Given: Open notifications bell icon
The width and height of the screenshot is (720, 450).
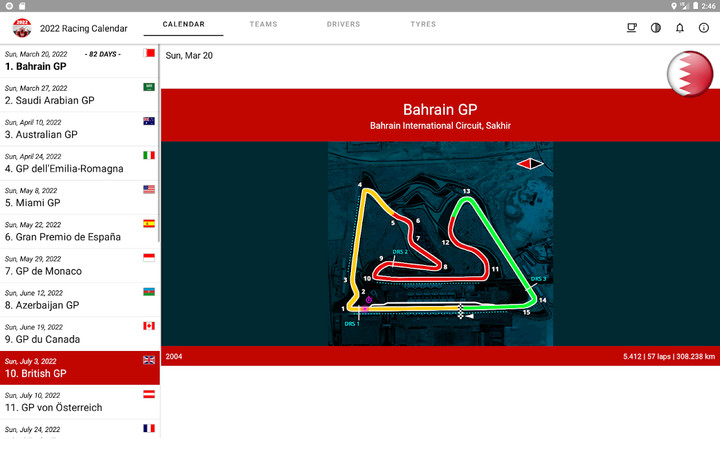Looking at the screenshot, I should tap(680, 28).
